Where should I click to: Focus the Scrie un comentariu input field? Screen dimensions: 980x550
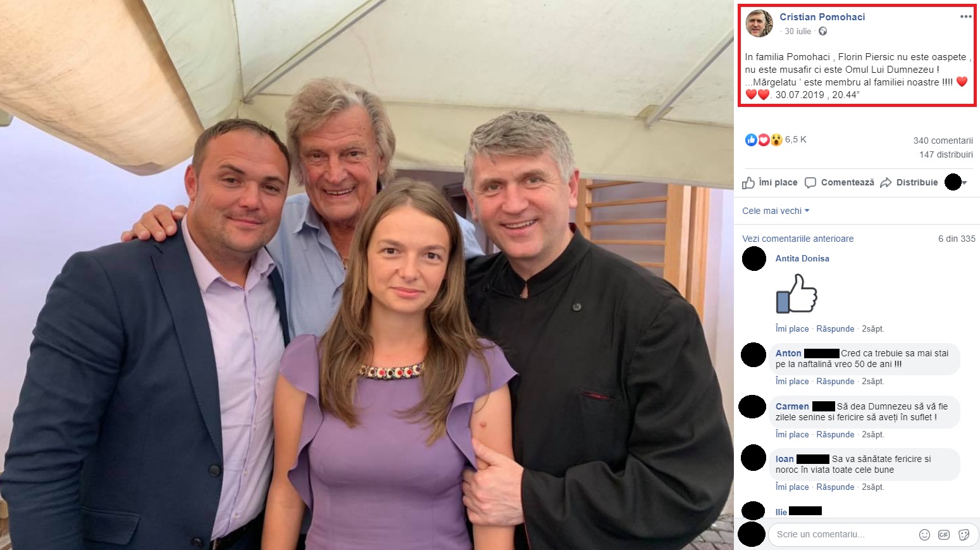click(841, 535)
